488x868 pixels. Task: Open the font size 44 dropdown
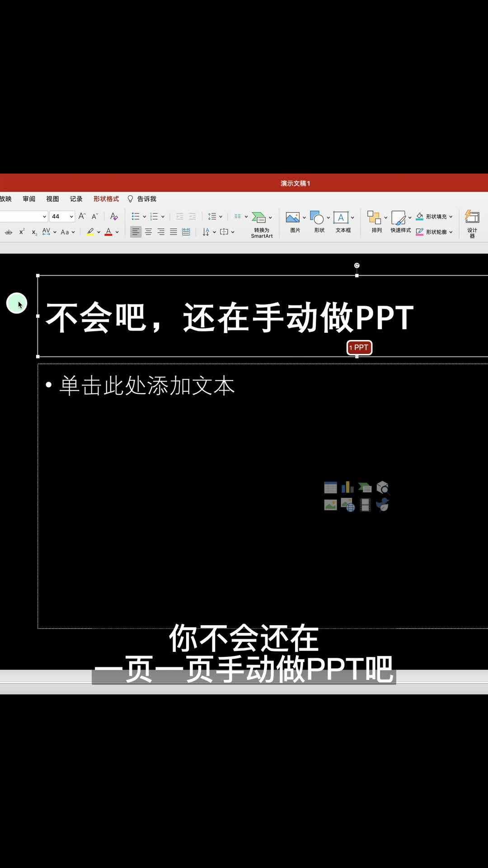coord(71,217)
